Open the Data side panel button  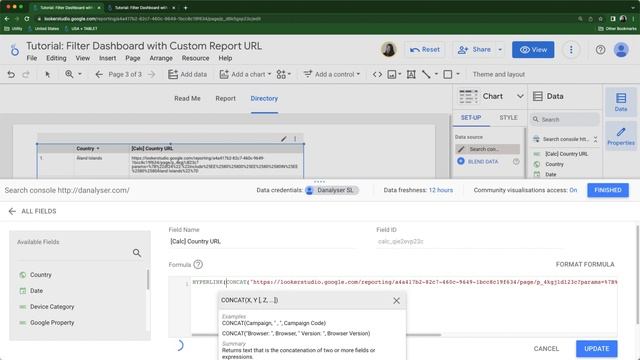tap(621, 101)
